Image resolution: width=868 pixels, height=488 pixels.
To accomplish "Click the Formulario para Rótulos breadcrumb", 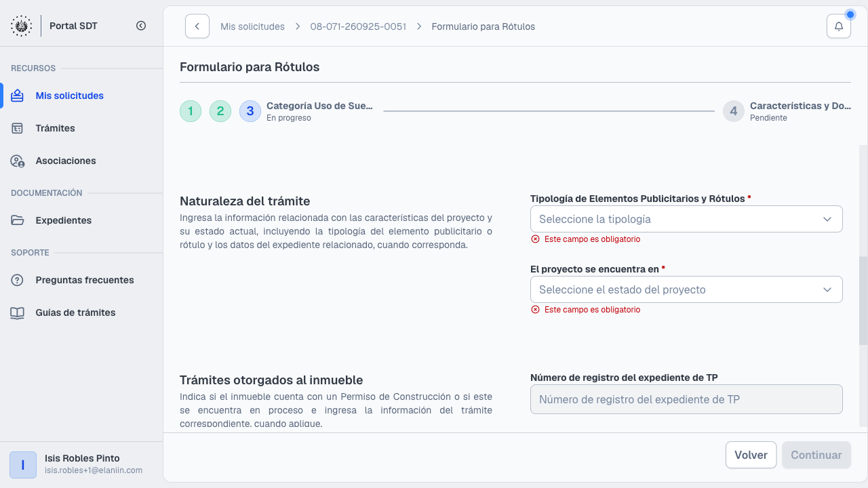I will (x=484, y=26).
